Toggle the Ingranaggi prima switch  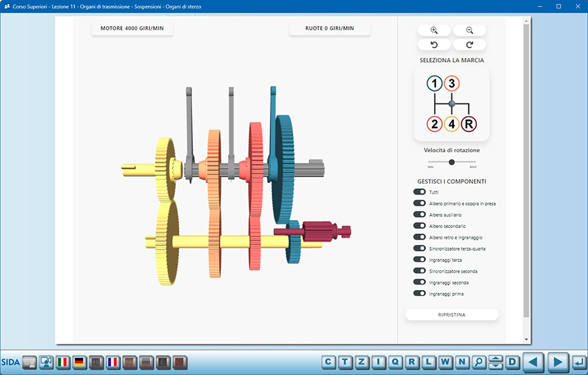[x=419, y=294]
